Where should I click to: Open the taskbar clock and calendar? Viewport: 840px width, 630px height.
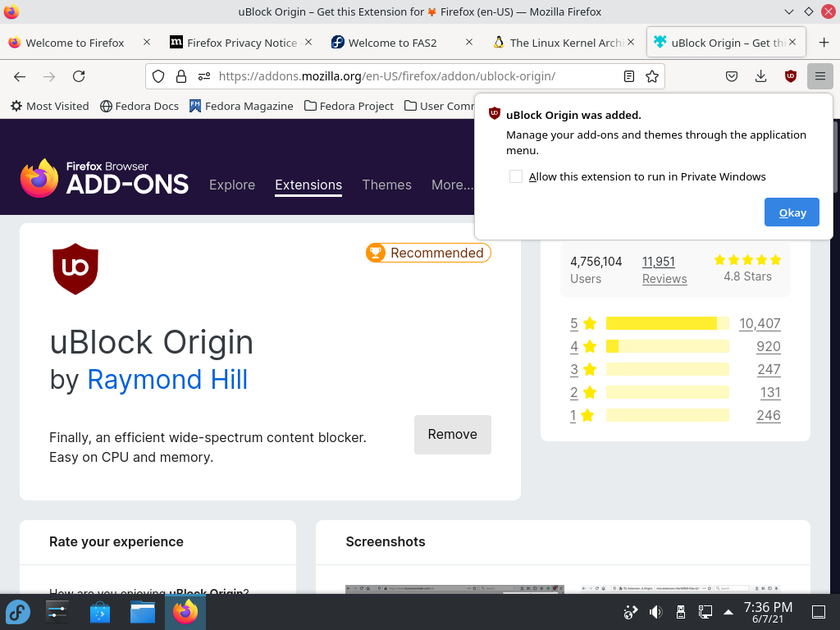click(768, 612)
